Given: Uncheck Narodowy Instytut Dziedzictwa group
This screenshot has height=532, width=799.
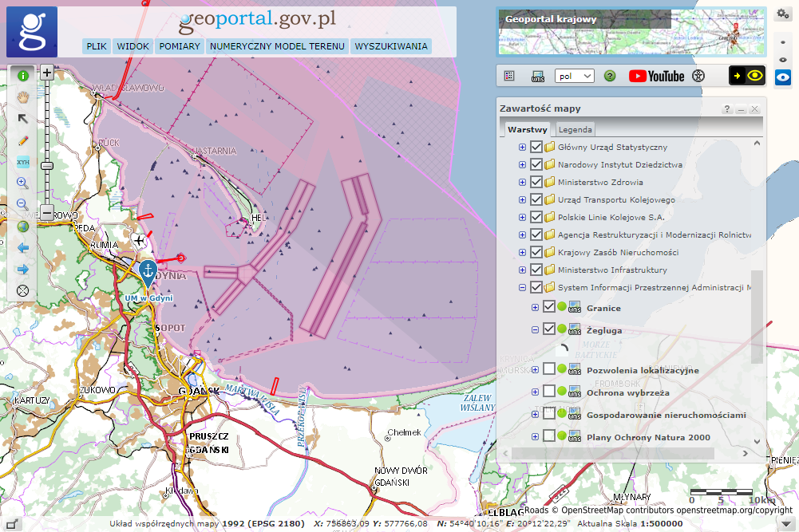Looking at the screenshot, I should coord(536,164).
